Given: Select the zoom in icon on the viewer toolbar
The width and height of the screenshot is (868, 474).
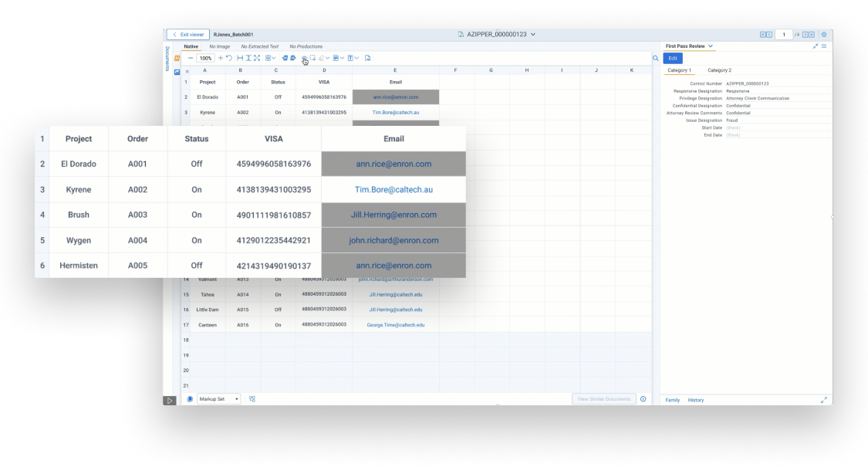Looking at the screenshot, I should click(221, 58).
